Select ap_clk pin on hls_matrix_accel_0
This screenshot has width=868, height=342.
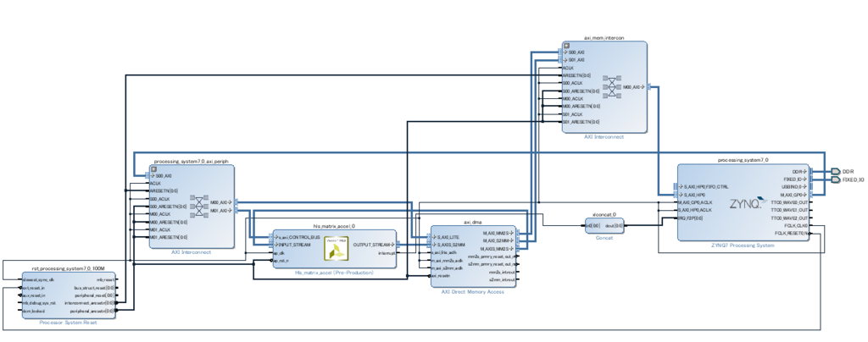click(281, 253)
